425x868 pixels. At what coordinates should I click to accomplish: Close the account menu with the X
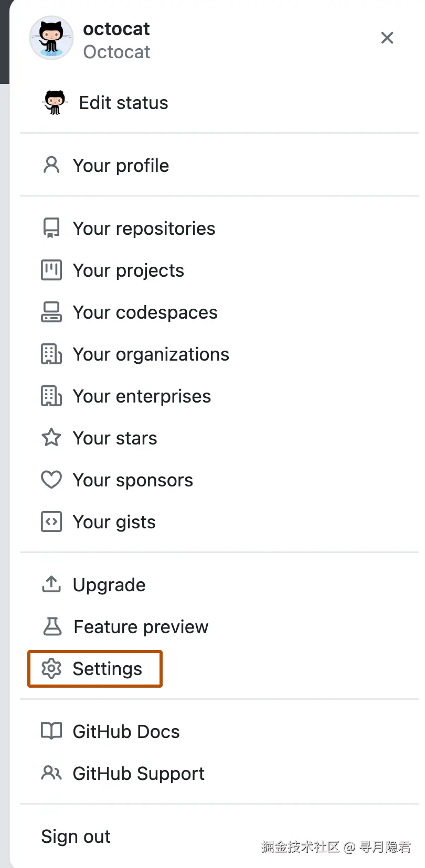pos(387,38)
